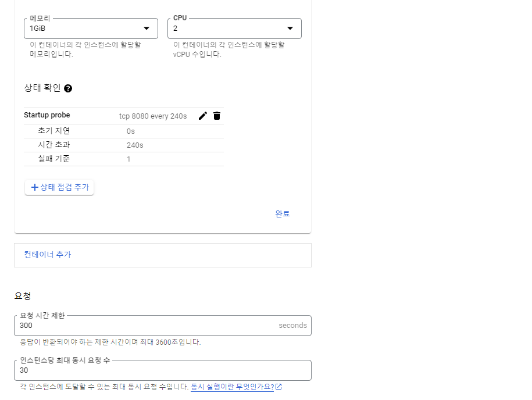Click the 최대 3600초 helper text
Screen dimensions: 532x400
[110, 342]
